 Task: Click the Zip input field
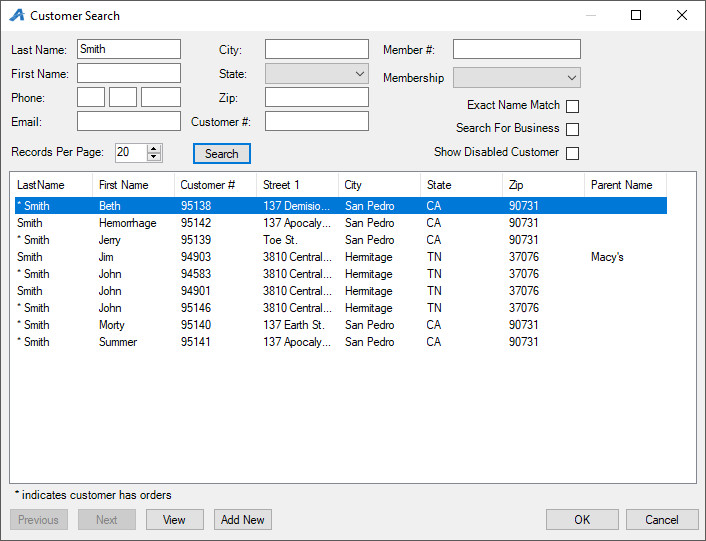click(317, 97)
